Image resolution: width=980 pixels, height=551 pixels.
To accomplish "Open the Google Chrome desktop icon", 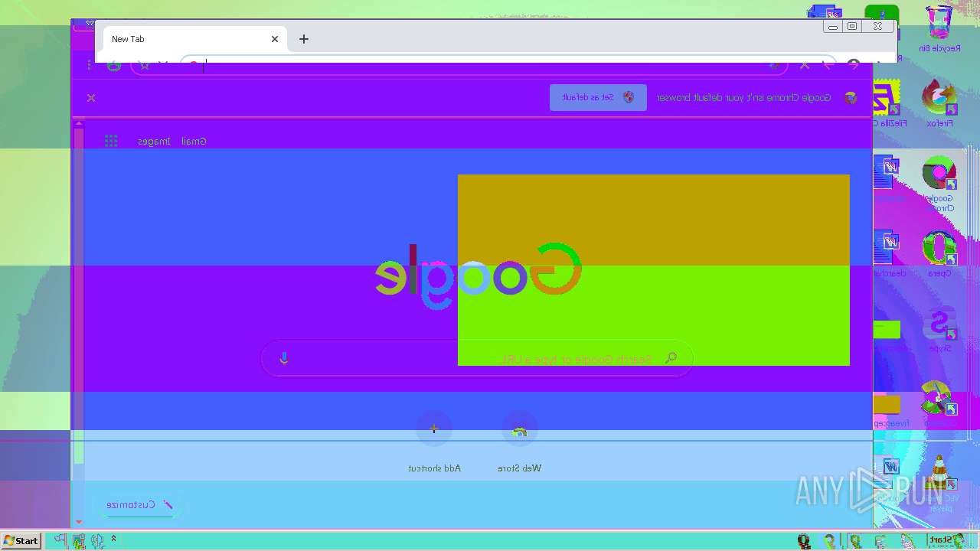I will (x=939, y=184).
